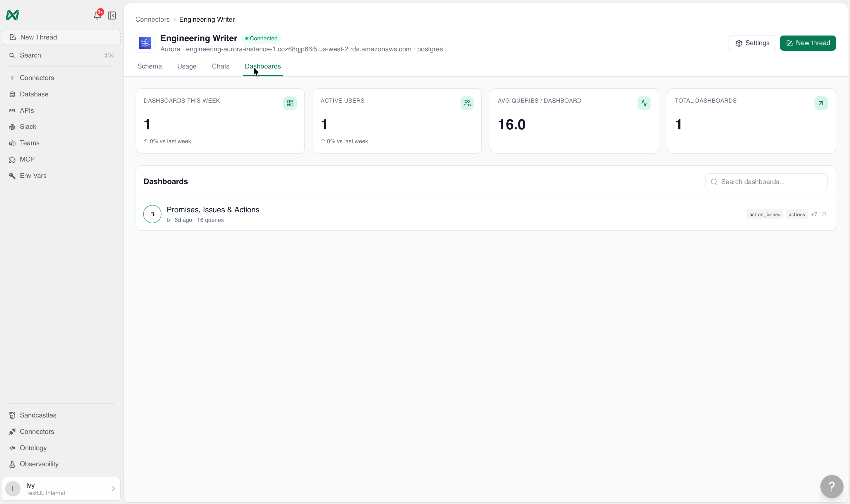This screenshot has height=504, width=850.
Task: Go to Connectors breadcrumb
Action: (x=152, y=19)
